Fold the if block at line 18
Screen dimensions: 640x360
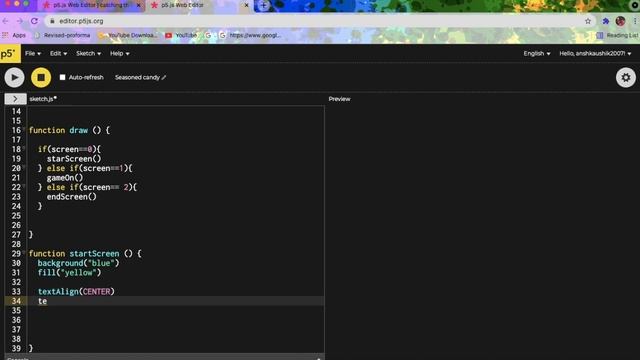point(24,148)
